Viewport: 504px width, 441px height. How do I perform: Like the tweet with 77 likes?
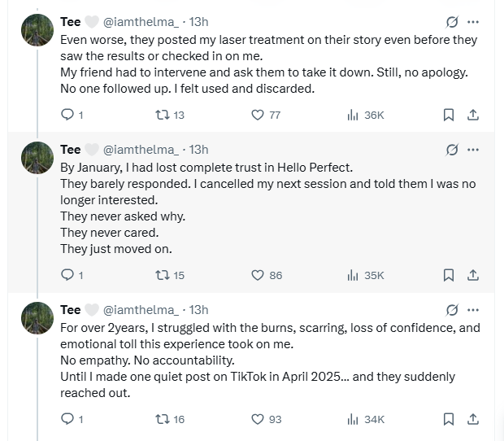pyautogui.click(x=258, y=115)
